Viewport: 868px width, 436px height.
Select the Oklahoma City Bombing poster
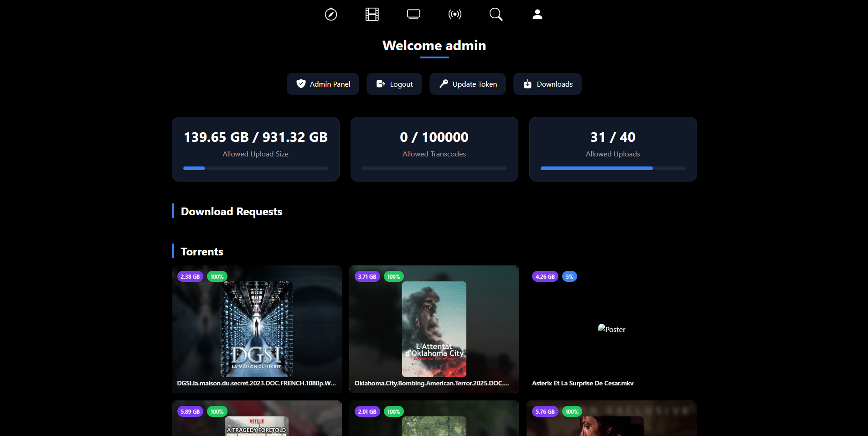pyautogui.click(x=434, y=329)
